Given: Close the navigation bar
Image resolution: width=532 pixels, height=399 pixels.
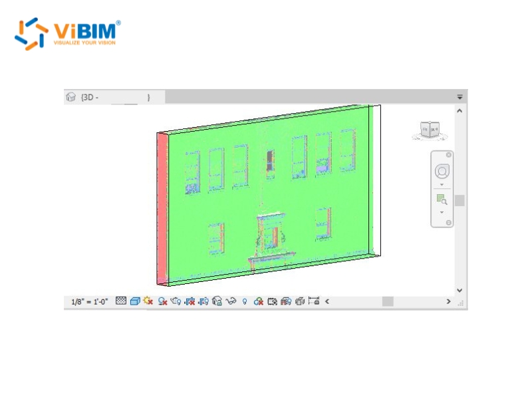Looking at the screenshot, I should point(448,155).
